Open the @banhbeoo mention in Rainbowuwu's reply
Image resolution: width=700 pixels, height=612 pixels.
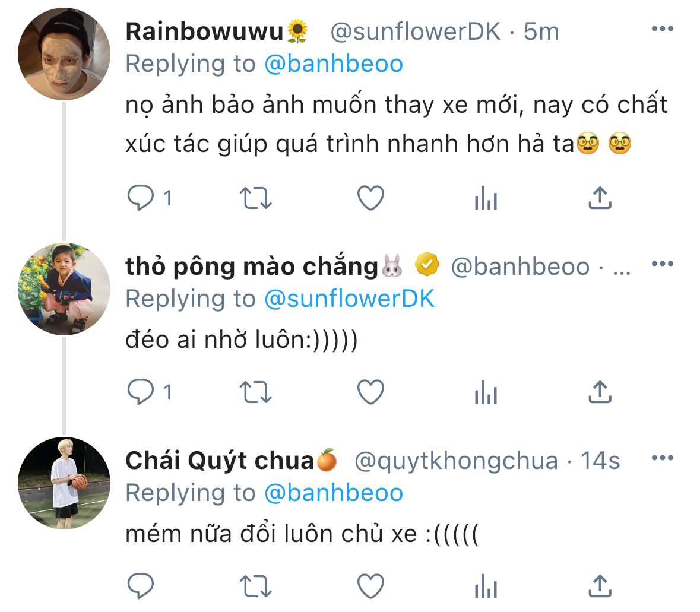(333, 64)
